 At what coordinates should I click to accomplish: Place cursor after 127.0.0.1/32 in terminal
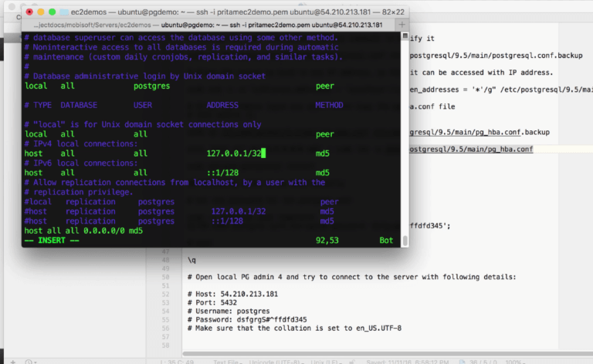(x=263, y=153)
